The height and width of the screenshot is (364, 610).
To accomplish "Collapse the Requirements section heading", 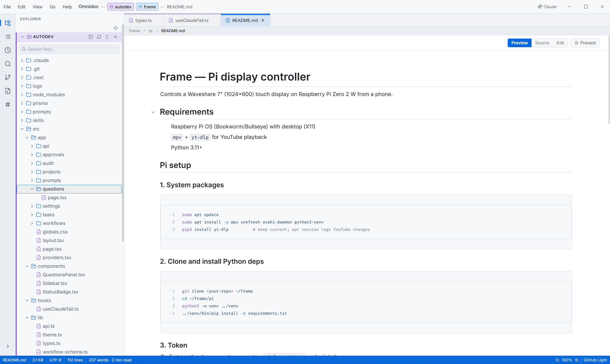I will (153, 112).
